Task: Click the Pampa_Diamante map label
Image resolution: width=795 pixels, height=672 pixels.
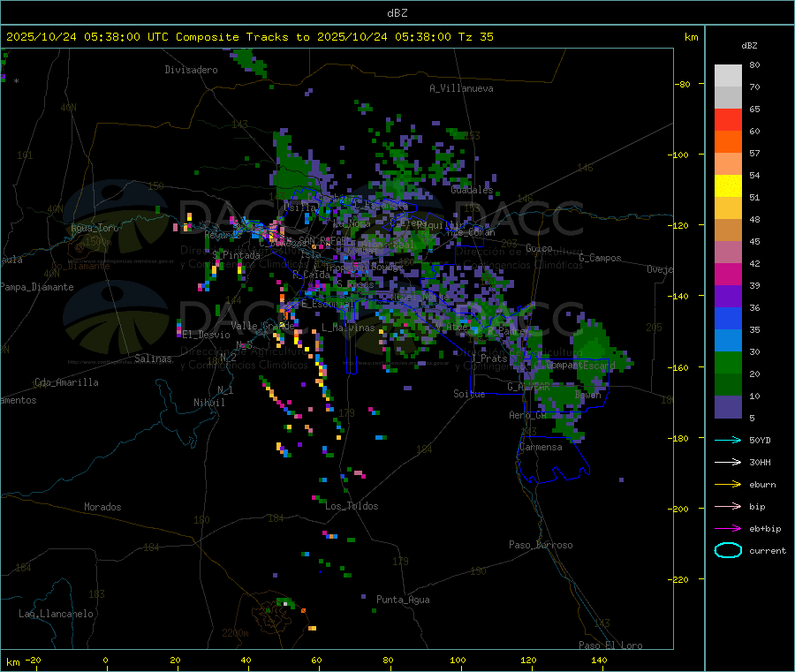Action: pos(37,287)
